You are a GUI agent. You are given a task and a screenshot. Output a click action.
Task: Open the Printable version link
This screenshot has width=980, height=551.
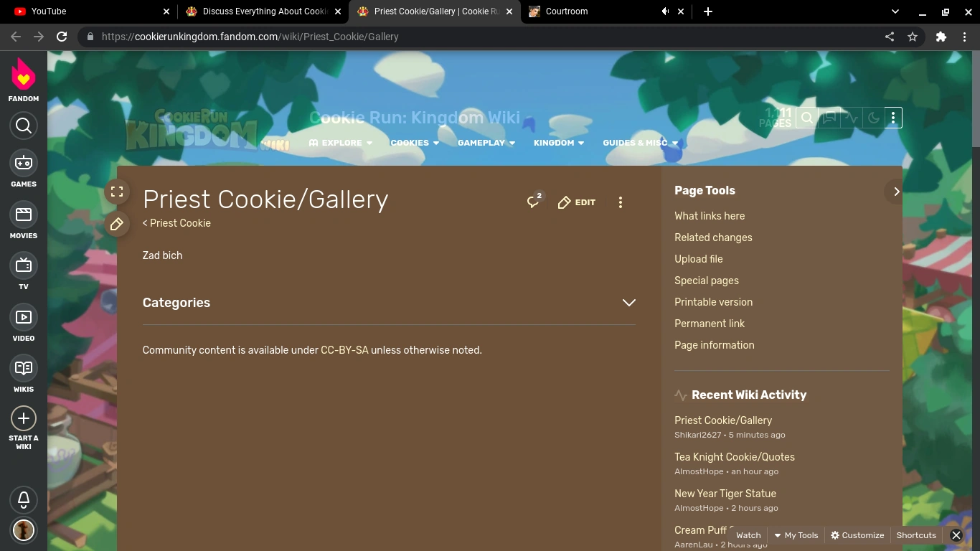[x=713, y=302]
